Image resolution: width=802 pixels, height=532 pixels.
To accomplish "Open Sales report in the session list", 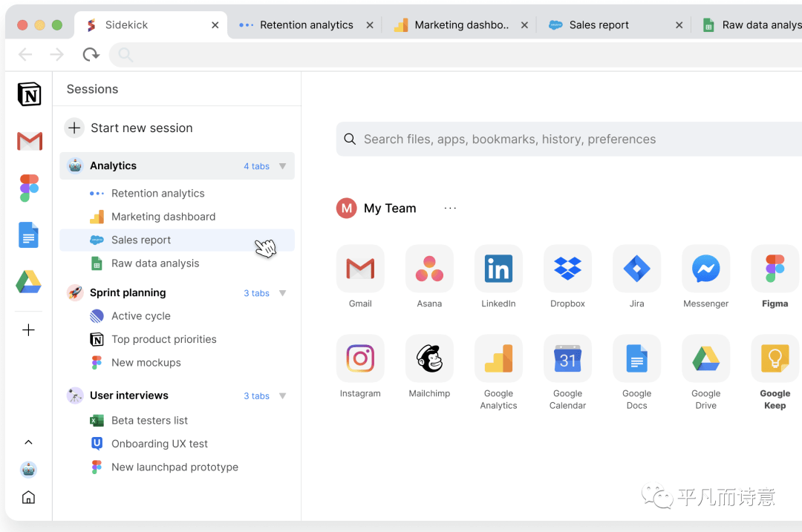I will 177,240.
